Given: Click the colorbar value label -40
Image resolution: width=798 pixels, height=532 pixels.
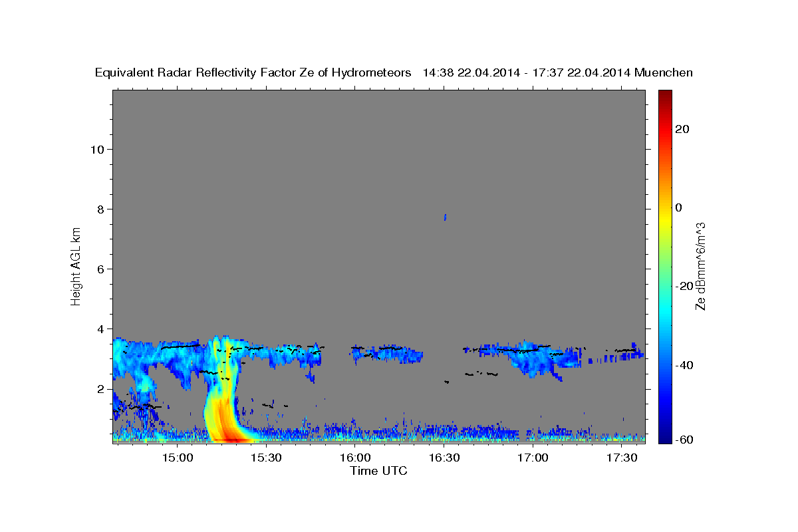Looking at the screenshot, I should click(684, 365).
